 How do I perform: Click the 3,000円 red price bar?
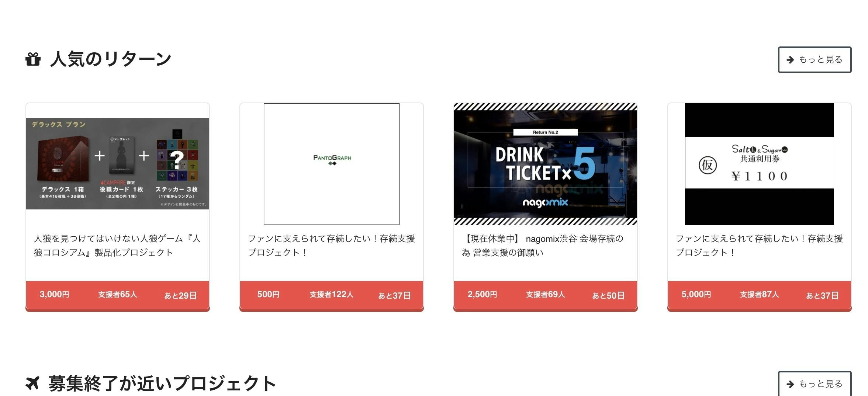pos(118,295)
